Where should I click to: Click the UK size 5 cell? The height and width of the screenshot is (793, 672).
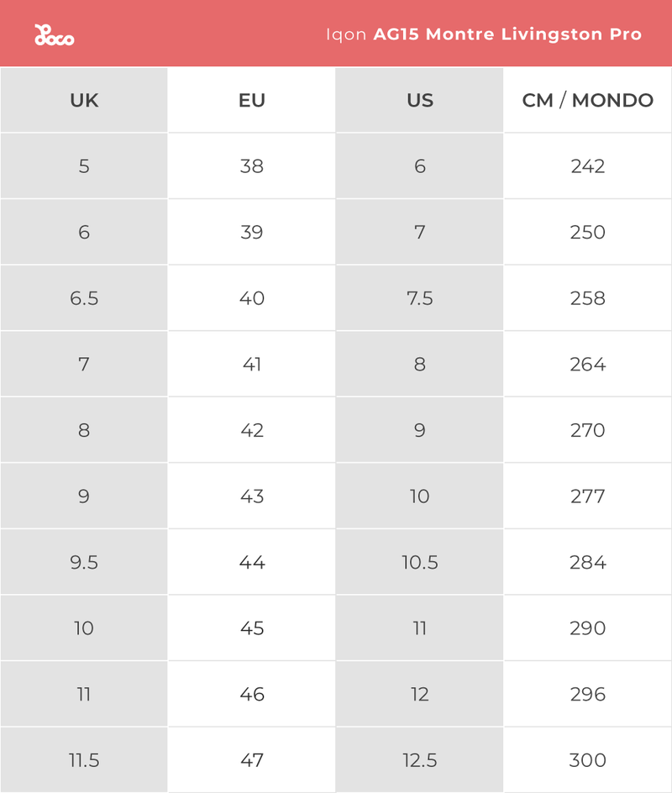click(x=84, y=166)
